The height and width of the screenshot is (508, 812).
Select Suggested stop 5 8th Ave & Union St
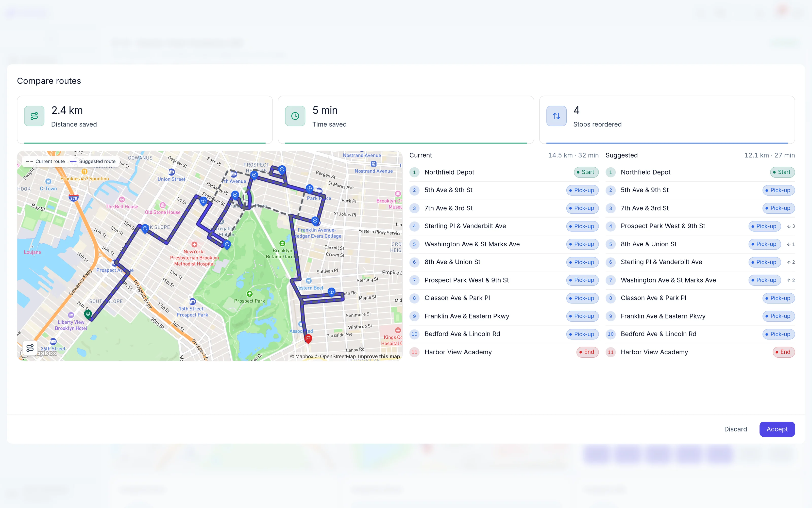click(700, 244)
